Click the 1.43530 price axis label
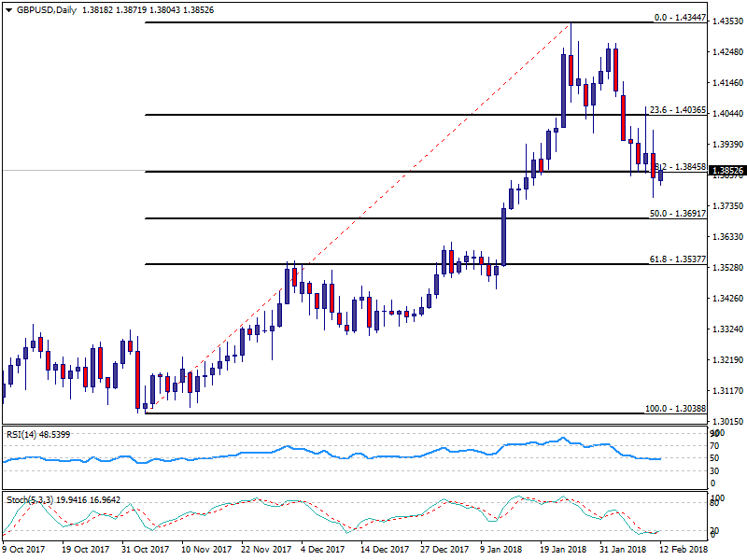Screen dimensions: 747x560 pos(726,21)
